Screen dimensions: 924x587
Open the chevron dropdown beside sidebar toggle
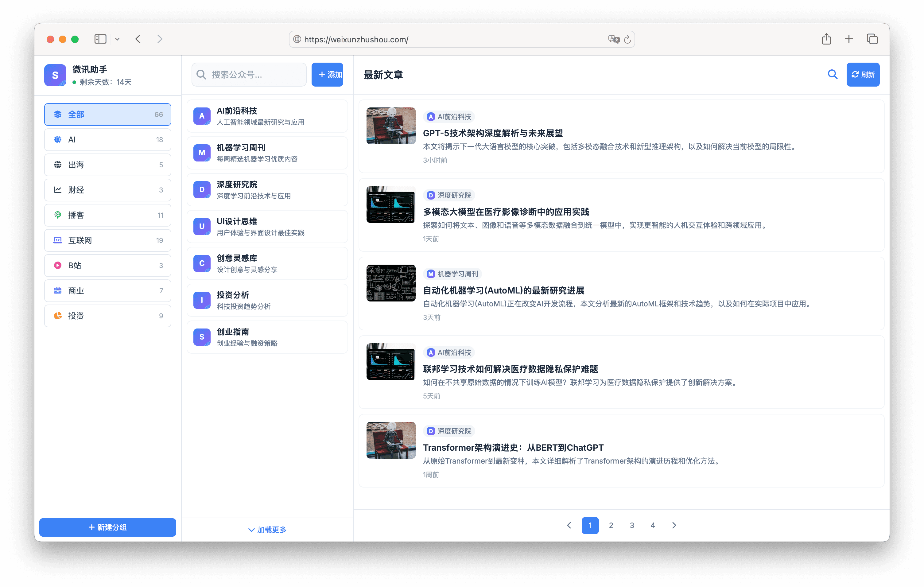[x=117, y=39]
